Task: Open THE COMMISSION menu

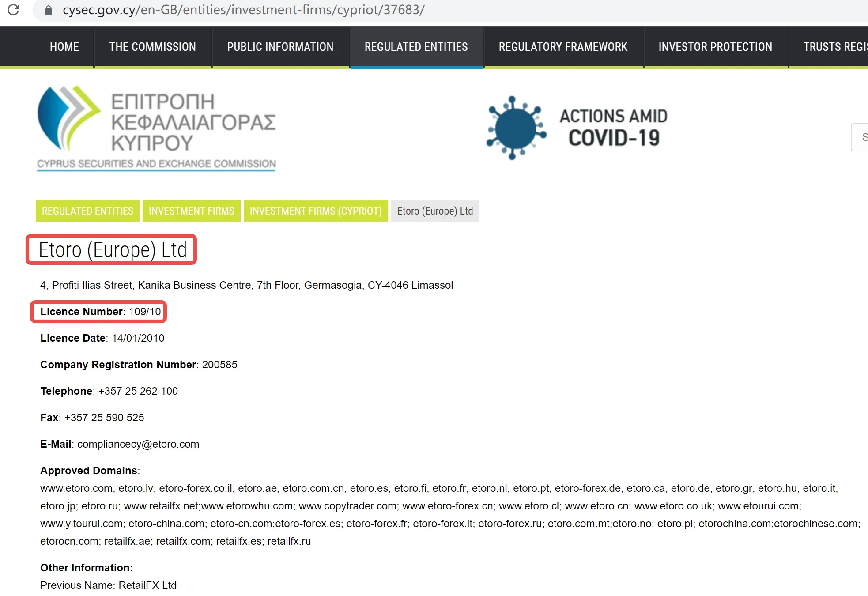Action: coord(153,47)
